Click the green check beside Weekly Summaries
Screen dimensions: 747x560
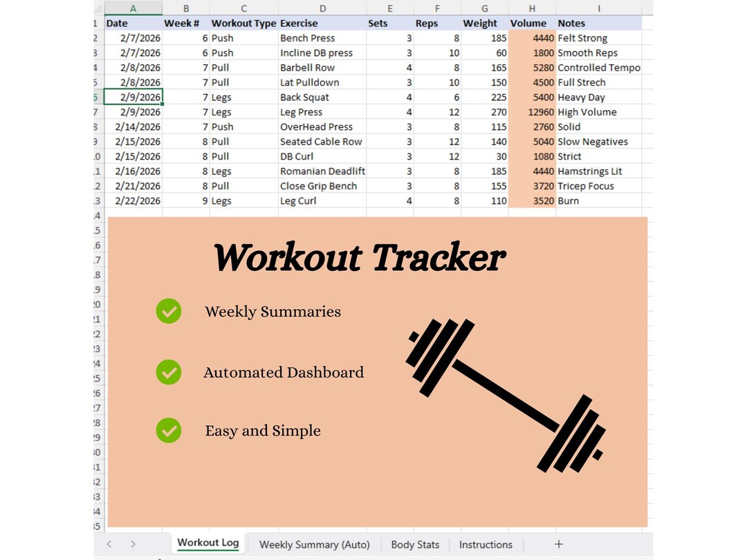click(x=169, y=311)
